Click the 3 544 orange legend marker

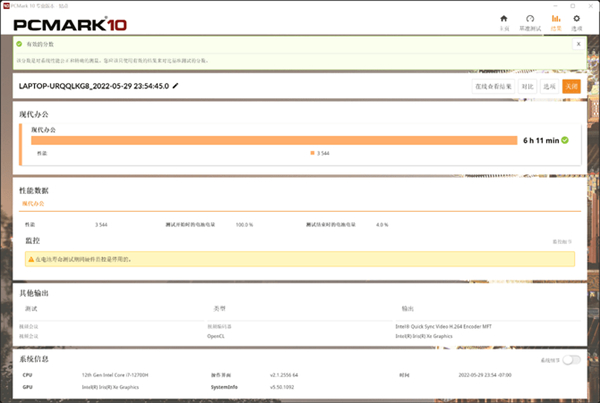click(x=312, y=153)
